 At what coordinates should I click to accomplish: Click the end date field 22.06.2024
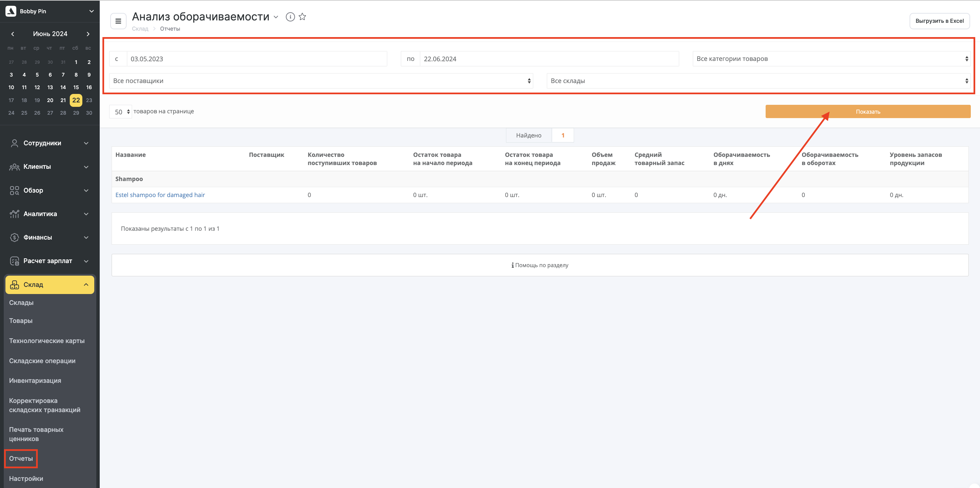point(549,59)
